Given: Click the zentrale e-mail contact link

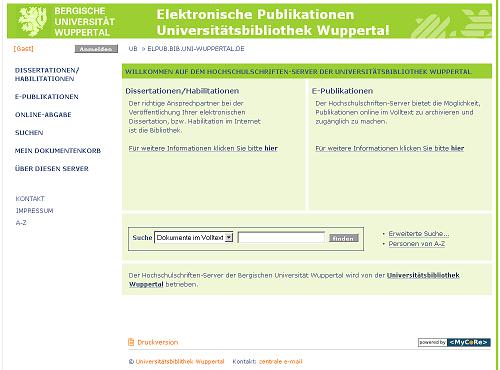Looking at the screenshot, I should 281,362.
